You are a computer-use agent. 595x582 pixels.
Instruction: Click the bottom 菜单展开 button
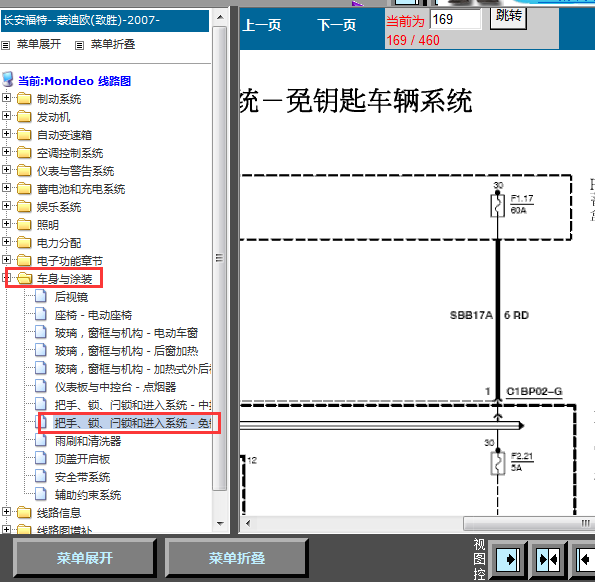pos(85,558)
